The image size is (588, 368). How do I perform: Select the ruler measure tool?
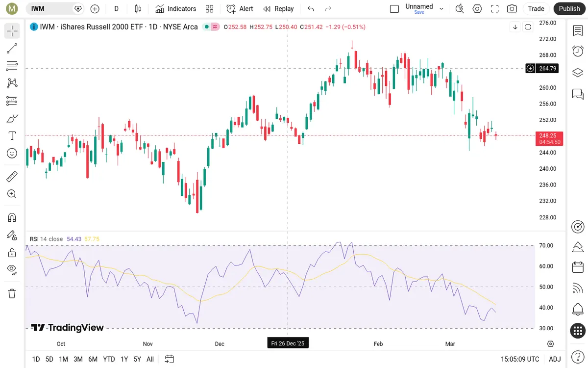(12, 177)
